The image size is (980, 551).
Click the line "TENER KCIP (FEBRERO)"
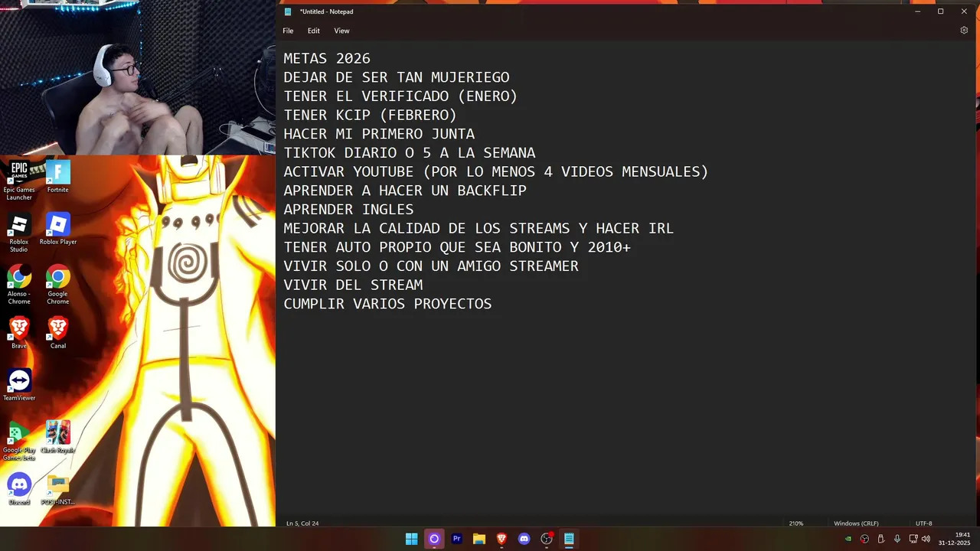(371, 115)
